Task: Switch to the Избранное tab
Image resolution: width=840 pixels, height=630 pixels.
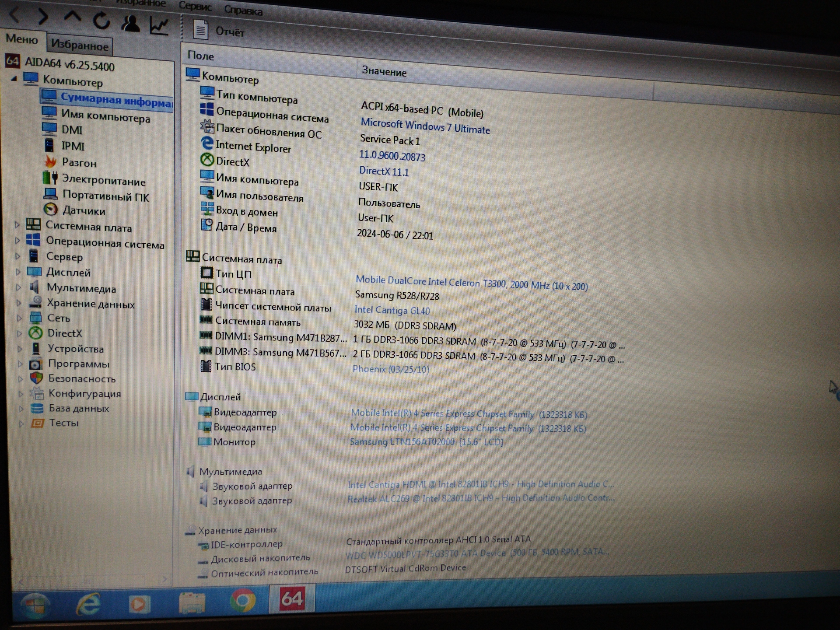Action: click(79, 45)
